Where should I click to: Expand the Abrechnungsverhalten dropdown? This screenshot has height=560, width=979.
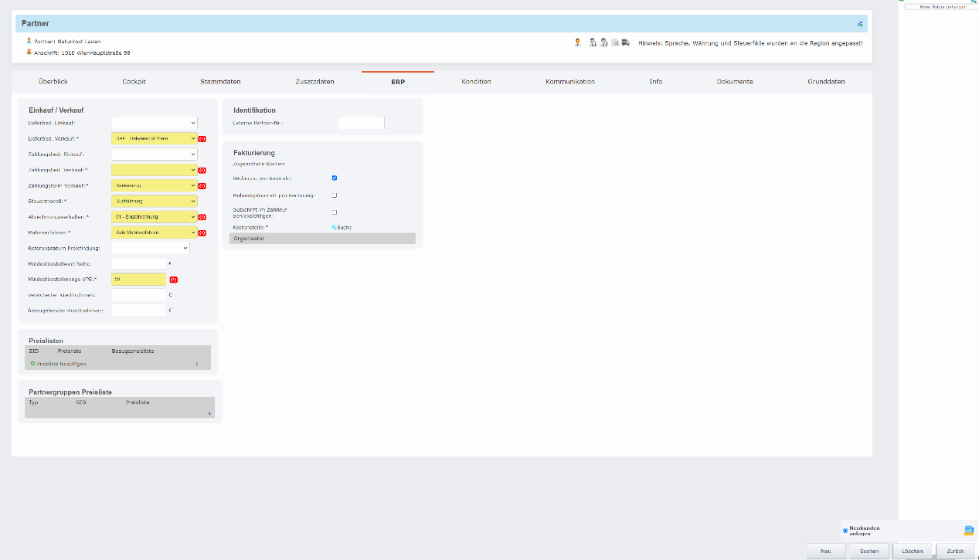(x=155, y=217)
